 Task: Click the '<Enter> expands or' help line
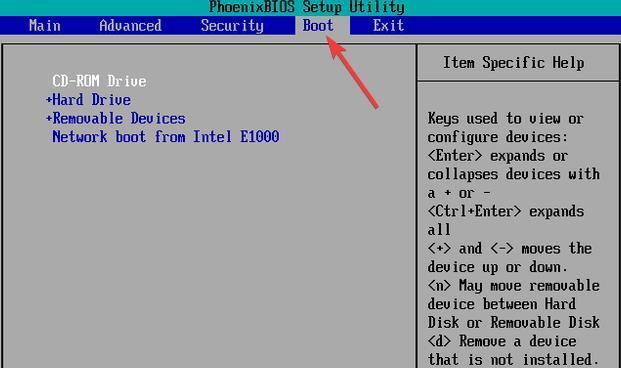[x=498, y=156]
